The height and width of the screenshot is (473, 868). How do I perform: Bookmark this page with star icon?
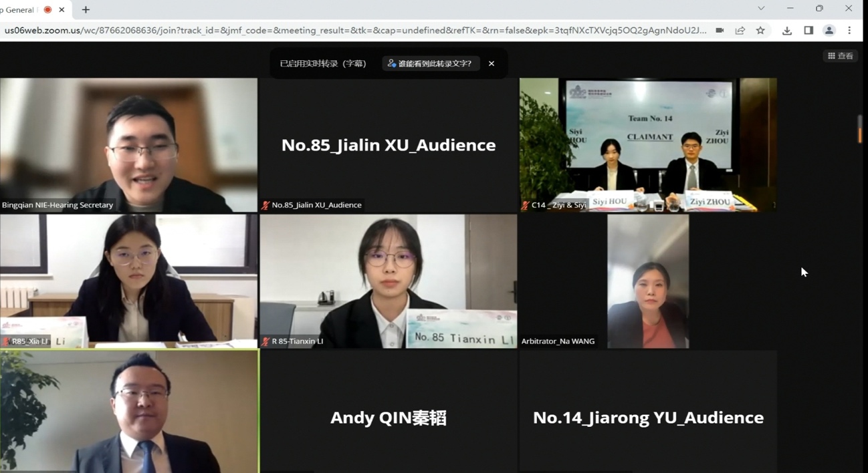[x=760, y=31]
